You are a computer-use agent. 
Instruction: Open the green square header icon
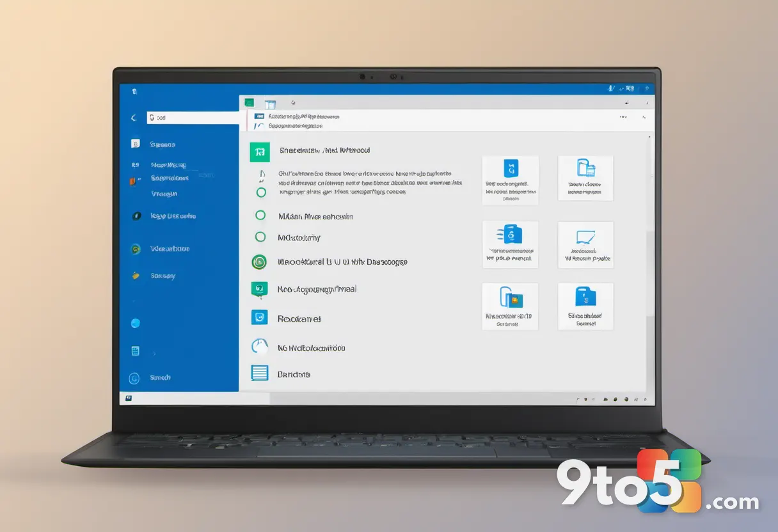click(259, 152)
